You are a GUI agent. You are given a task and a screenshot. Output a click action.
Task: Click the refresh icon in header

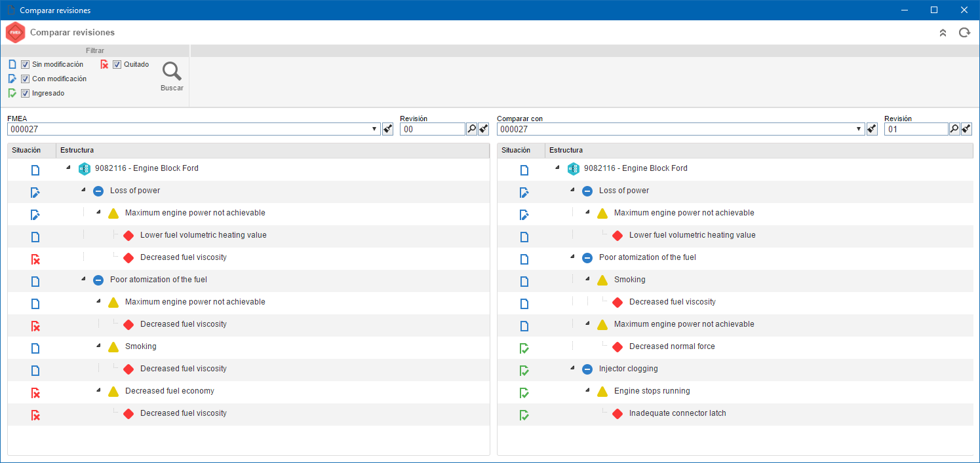coord(964,33)
